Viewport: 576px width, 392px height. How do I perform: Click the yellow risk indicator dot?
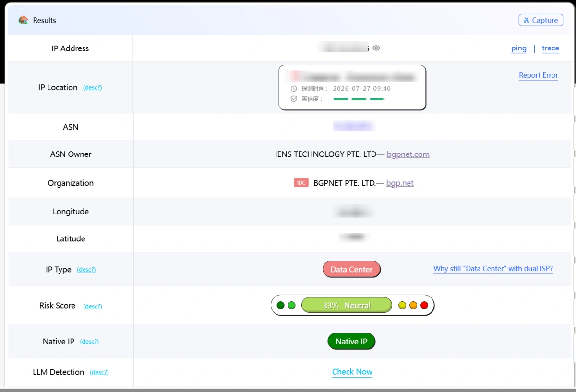click(402, 305)
